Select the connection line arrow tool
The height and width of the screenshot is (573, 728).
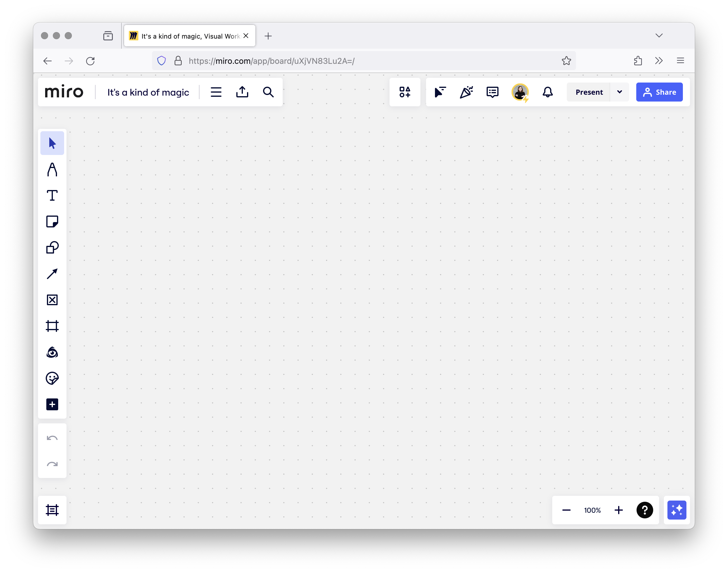[52, 274]
